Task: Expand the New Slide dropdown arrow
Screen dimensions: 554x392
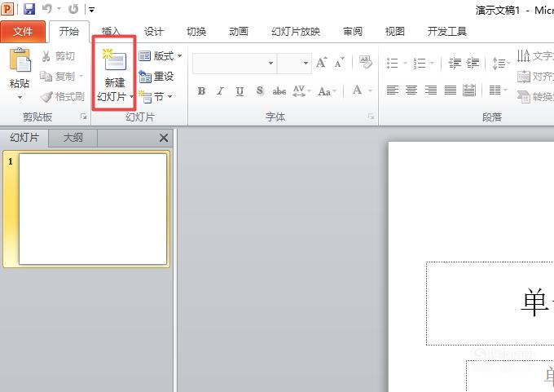Action: coord(131,96)
